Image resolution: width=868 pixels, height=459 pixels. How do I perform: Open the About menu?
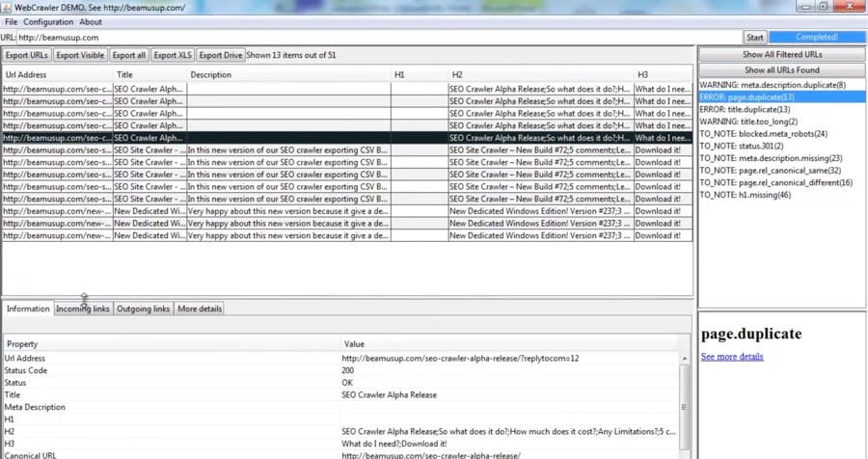pyautogui.click(x=91, y=22)
